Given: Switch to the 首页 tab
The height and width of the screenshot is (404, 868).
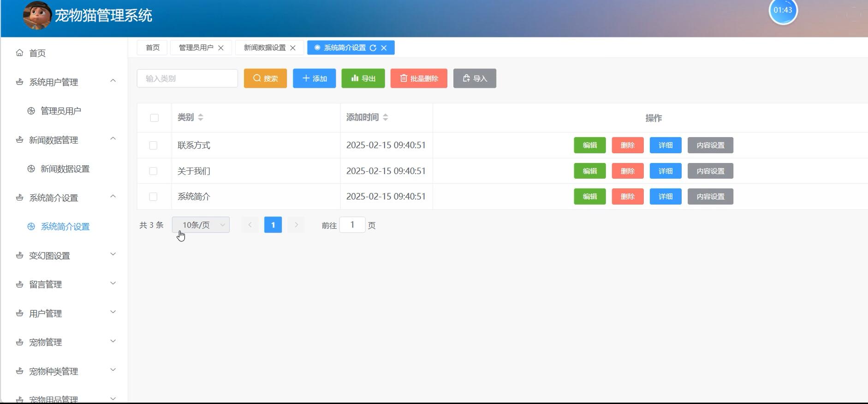Looking at the screenshot, I should tap(153, 48).
